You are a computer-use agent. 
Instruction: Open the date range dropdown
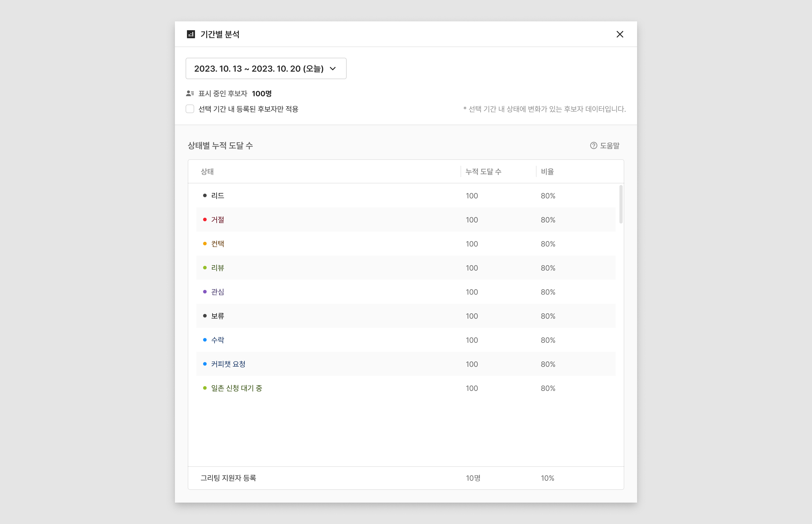point(265,69)
